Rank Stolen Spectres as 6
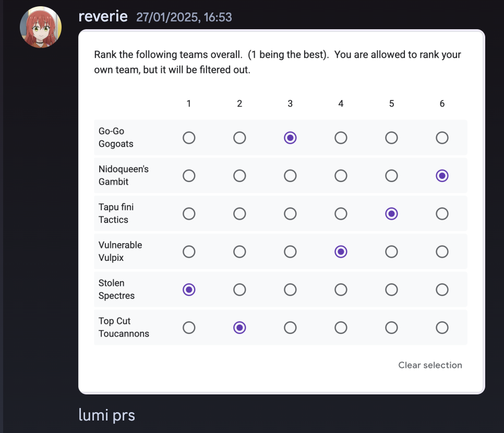The height and width of the screenshot is (433, 504). (442, 290)
